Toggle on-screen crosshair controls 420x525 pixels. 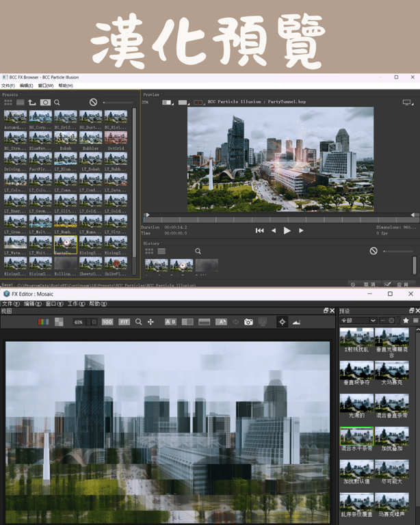pos(282,322)
